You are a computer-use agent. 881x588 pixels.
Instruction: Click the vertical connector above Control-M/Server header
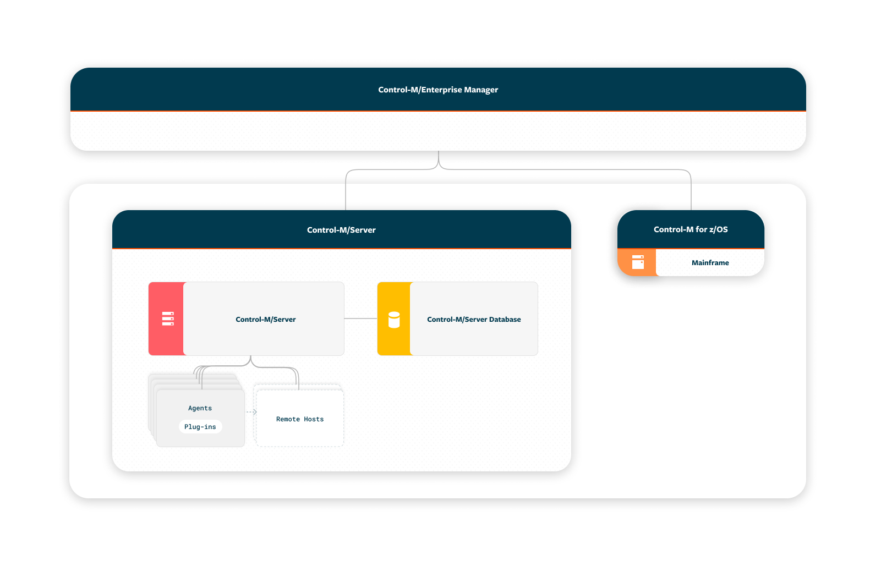[346, 193]
